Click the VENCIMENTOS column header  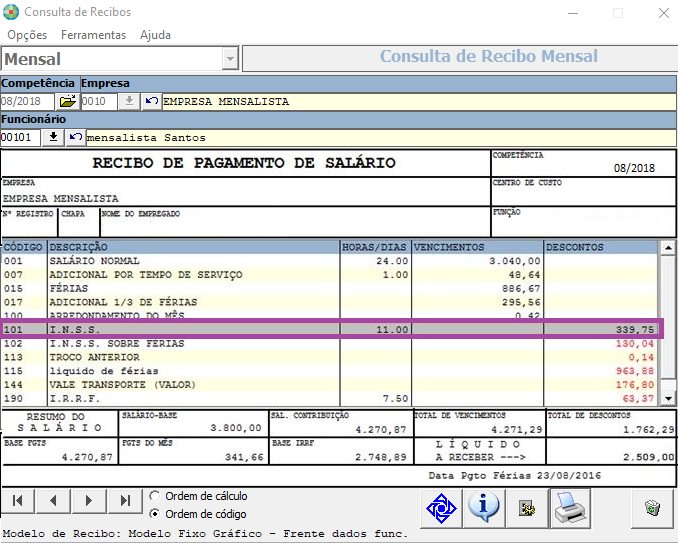coord(477,247)
